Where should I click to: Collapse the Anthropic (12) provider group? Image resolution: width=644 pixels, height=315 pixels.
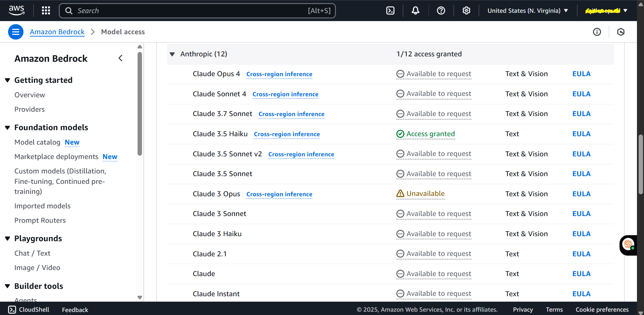click(172, 54)
